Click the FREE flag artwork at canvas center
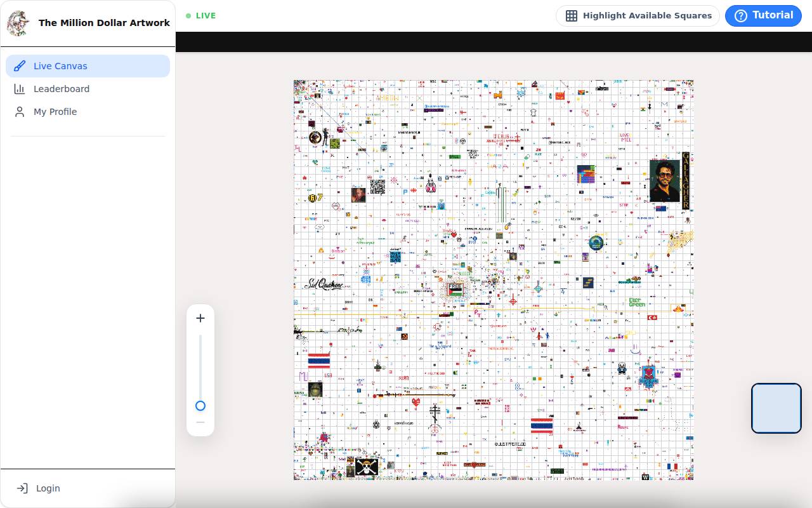This screenshot has height=508, width=812. pos(455,289)
